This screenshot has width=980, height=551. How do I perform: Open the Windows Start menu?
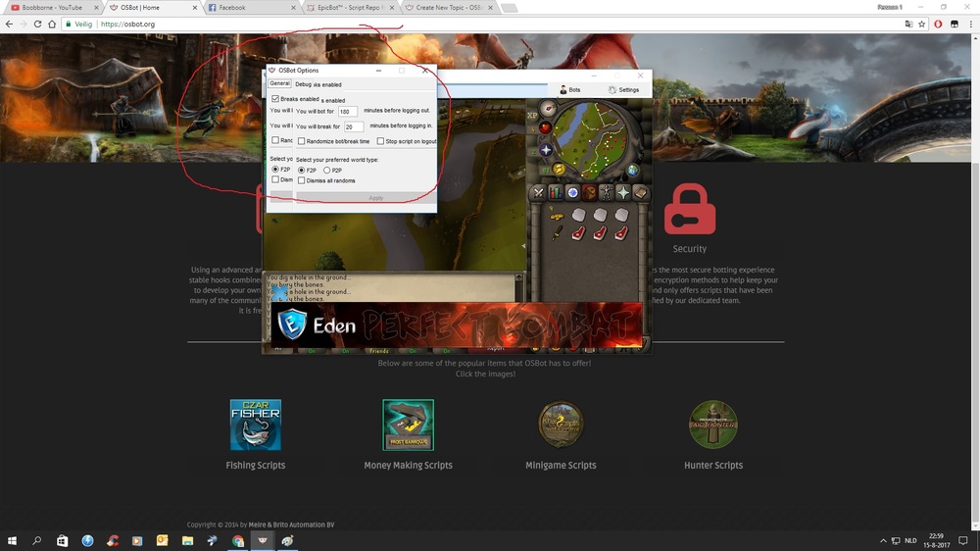[12, 540]
